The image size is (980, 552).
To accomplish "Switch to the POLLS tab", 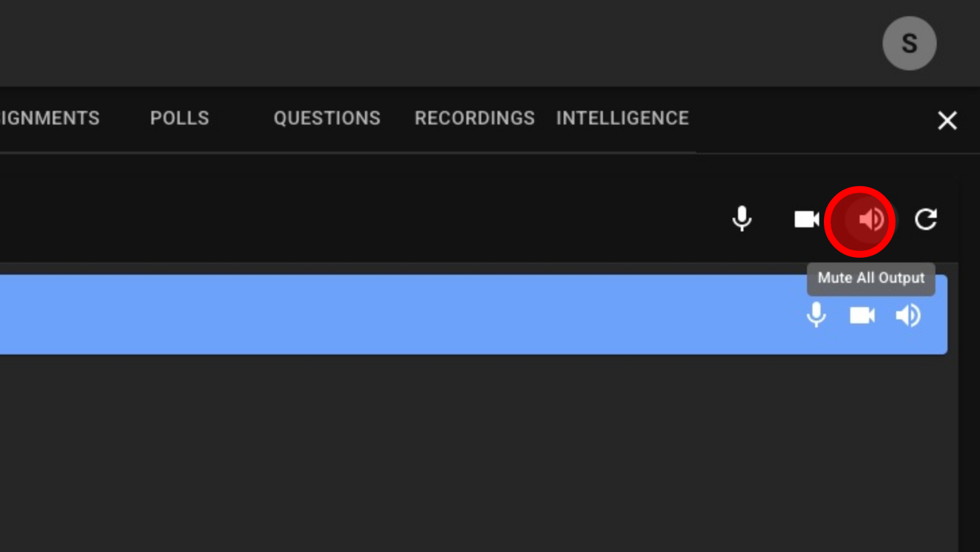I will click(180, 118).
